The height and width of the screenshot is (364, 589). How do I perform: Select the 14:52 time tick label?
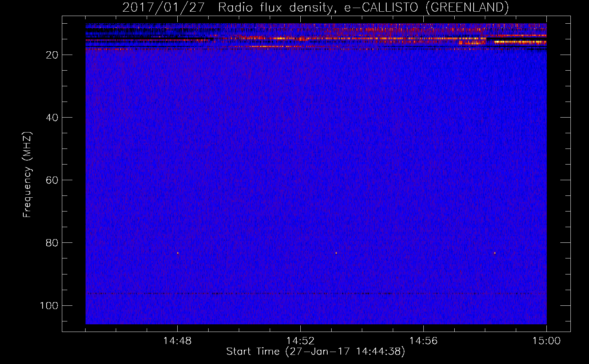[x=300, y=341]
